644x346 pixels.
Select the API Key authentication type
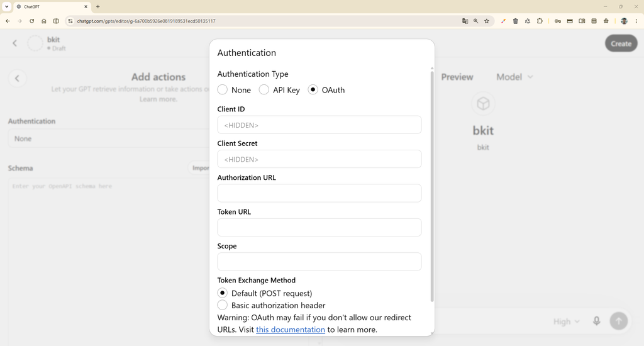tap(264, 89)
